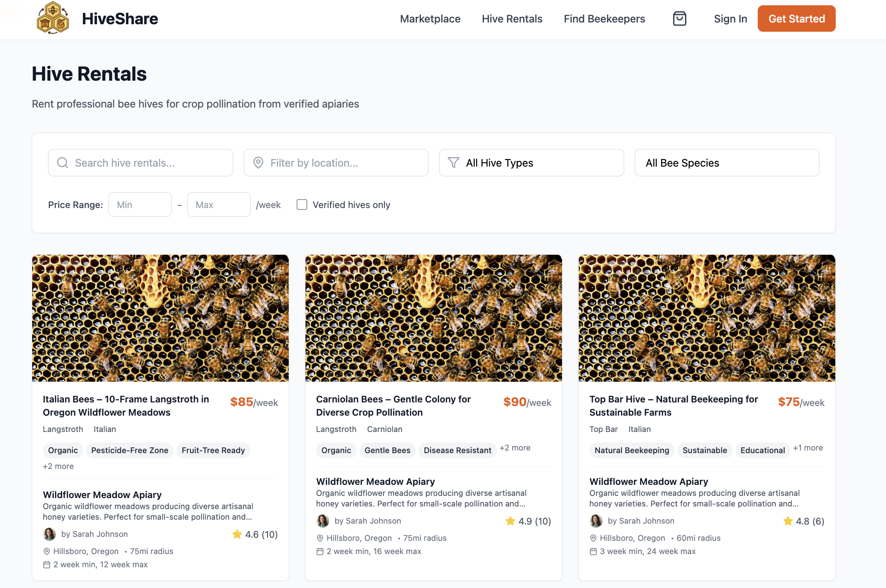886x588 pixels.
Task: Open the shopping bag cart icon
Action: click(x=679, y=19)
